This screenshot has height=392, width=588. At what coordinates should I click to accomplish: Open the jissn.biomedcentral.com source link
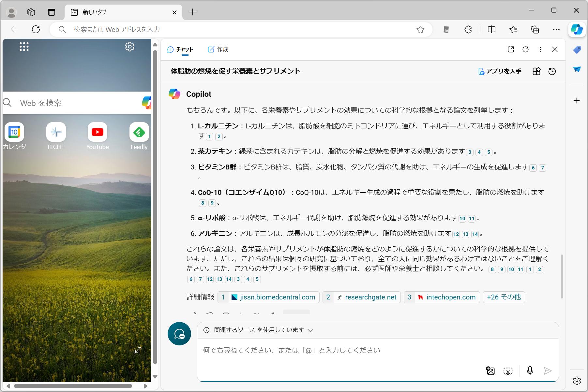click(x=268, y=297)
